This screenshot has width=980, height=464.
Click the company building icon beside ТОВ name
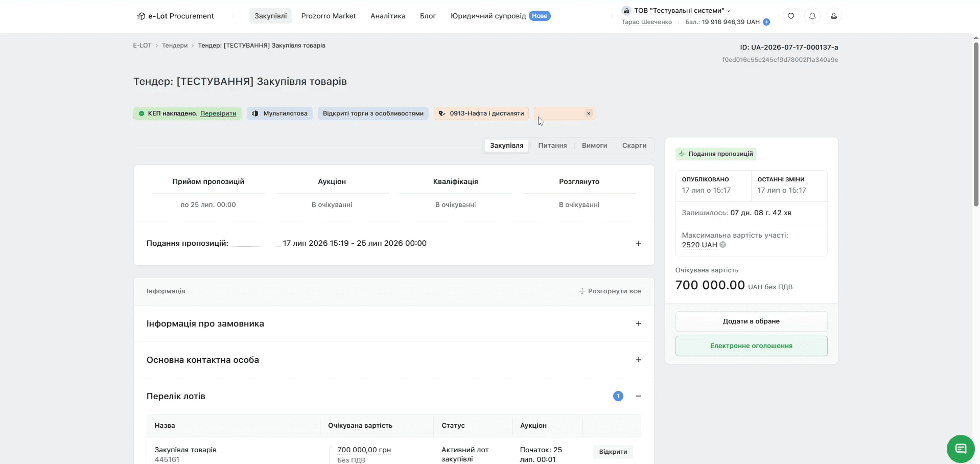pyautogui.click(x=626, y=10)
